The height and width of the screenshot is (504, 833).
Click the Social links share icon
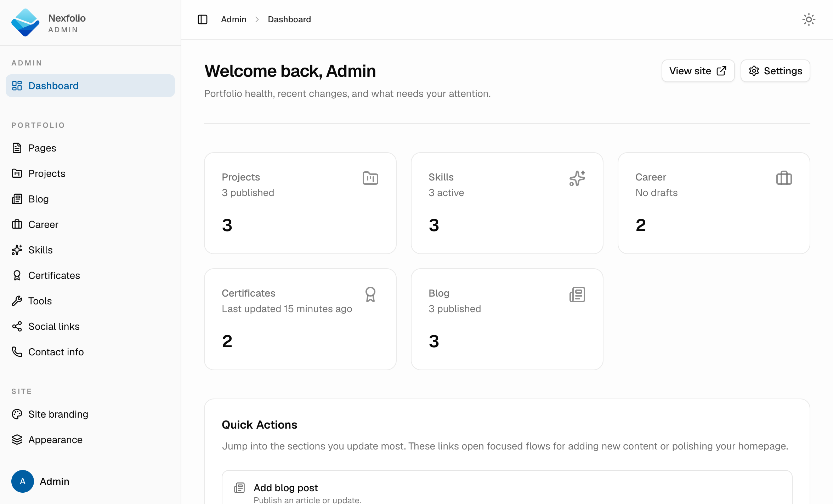(x=17, y=326)
